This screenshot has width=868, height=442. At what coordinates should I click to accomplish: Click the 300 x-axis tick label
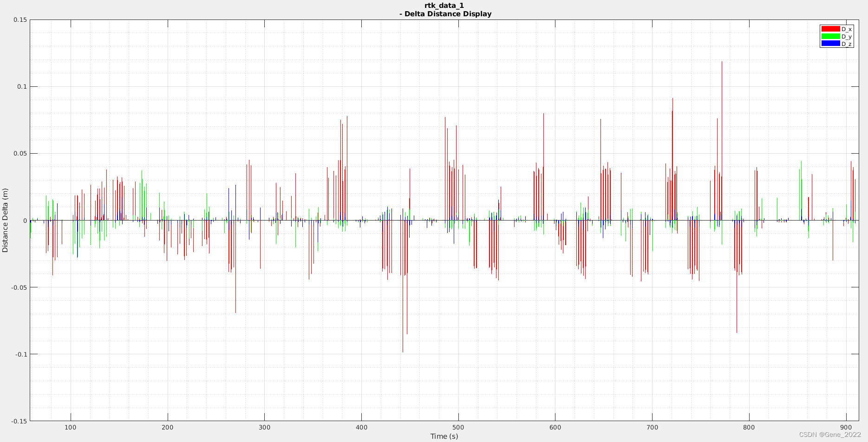[265, 427]
